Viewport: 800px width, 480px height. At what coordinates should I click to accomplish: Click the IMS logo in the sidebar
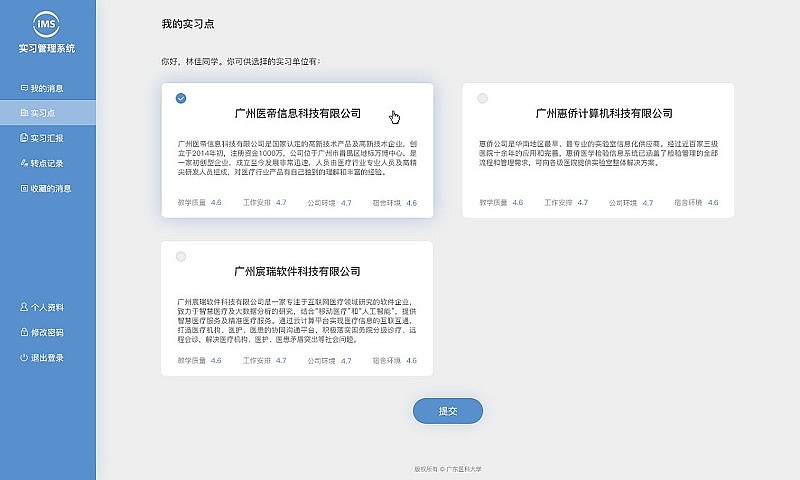(46, 24)
